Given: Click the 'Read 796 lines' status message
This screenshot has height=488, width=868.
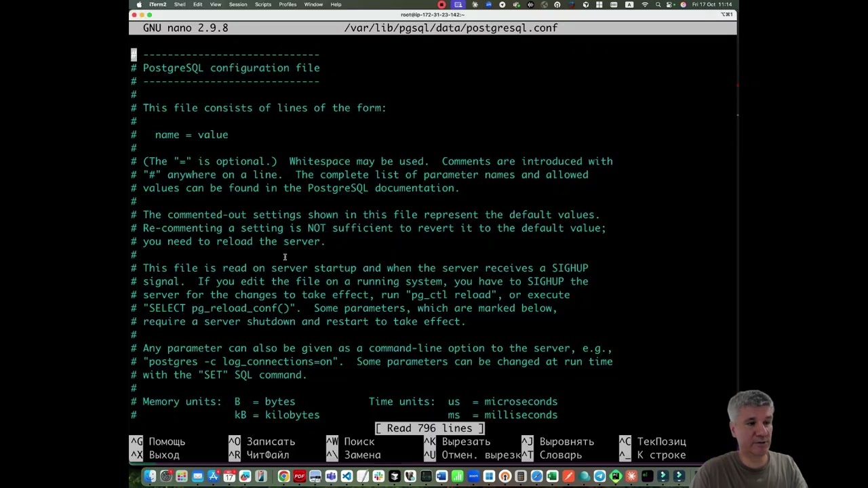Looking at the screenshot, I should pos(430,428).
